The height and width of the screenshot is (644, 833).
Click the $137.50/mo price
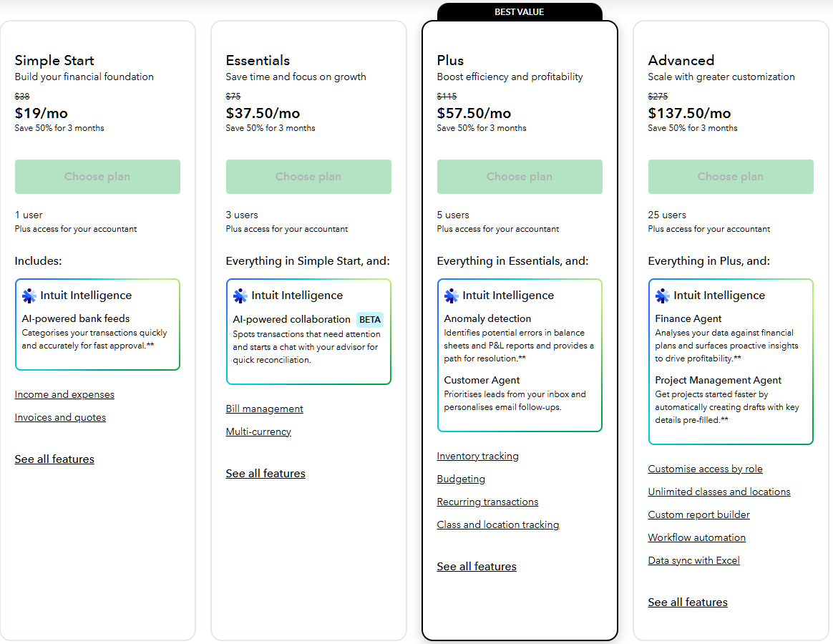(x=689, y=113)
